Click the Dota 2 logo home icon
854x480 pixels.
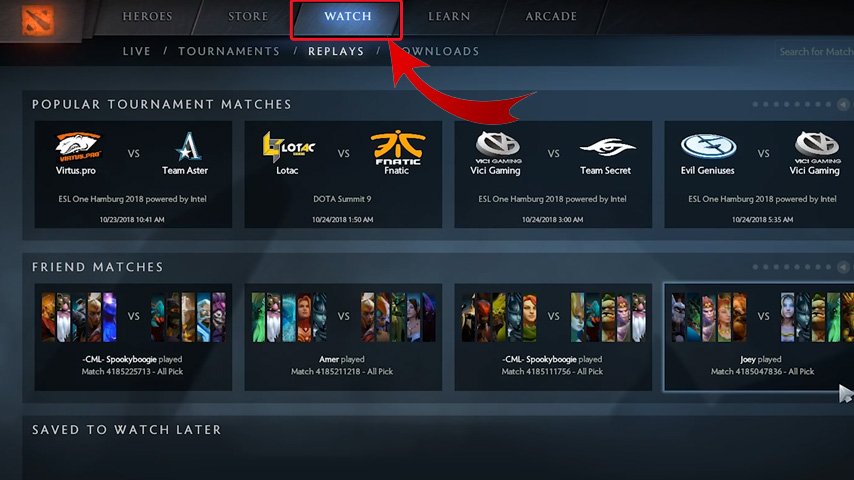tap(38, 20)
